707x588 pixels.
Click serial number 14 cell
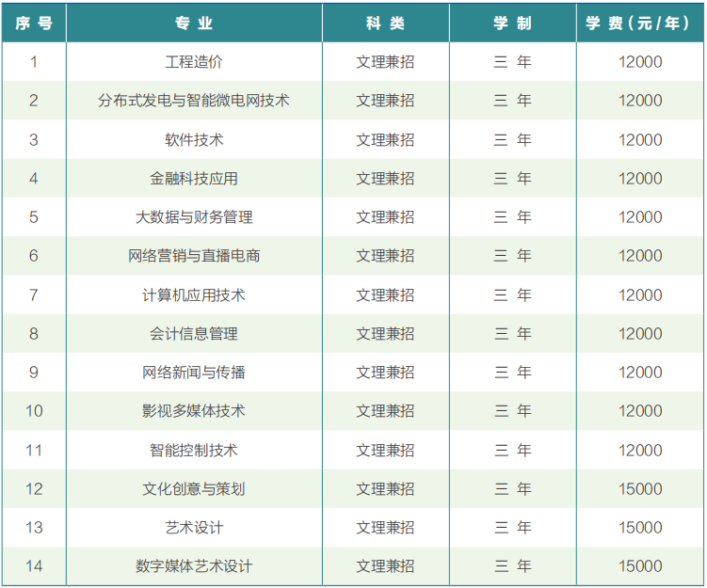tap(34, 566)
